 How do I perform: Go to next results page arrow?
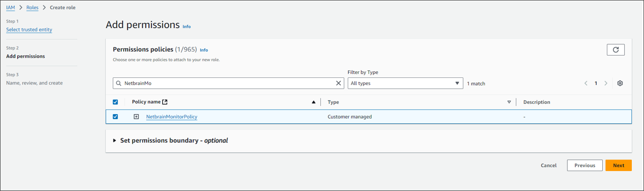click(606, 83)
